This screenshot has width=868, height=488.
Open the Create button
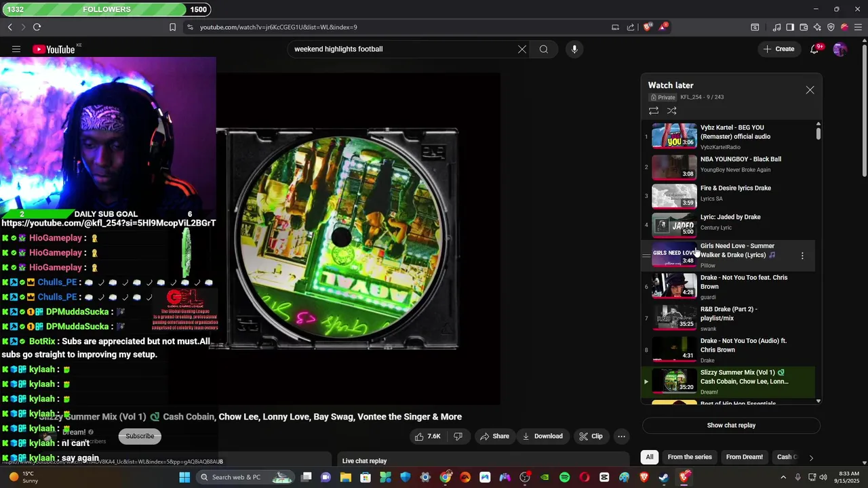[779, 49]
